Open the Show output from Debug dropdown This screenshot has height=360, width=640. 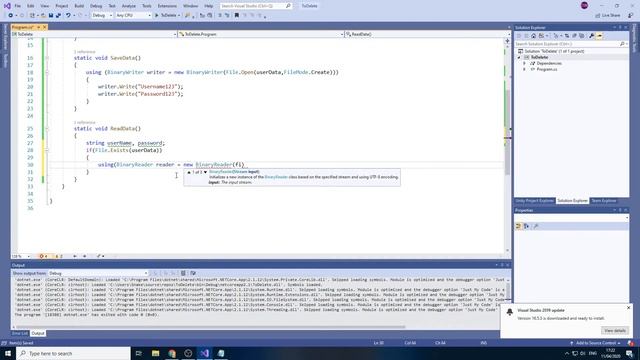point(98,273)
